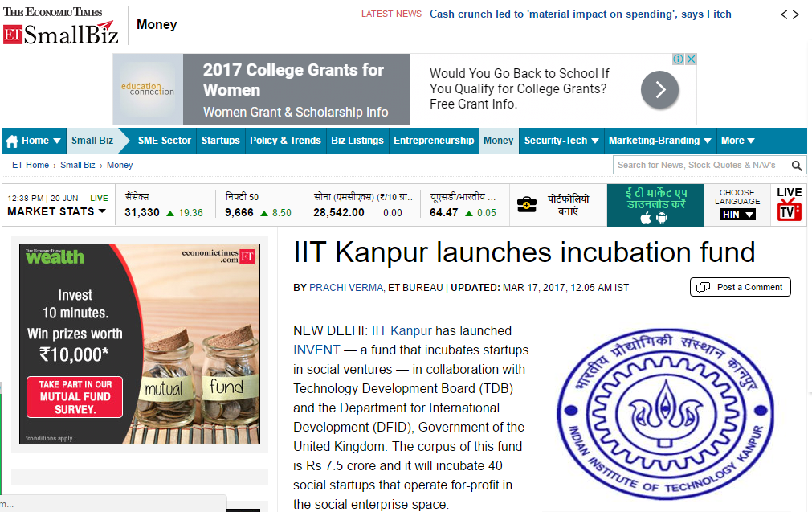Click the Nifty 50 value 9,666
812x512 pixels.
(239, 212)
